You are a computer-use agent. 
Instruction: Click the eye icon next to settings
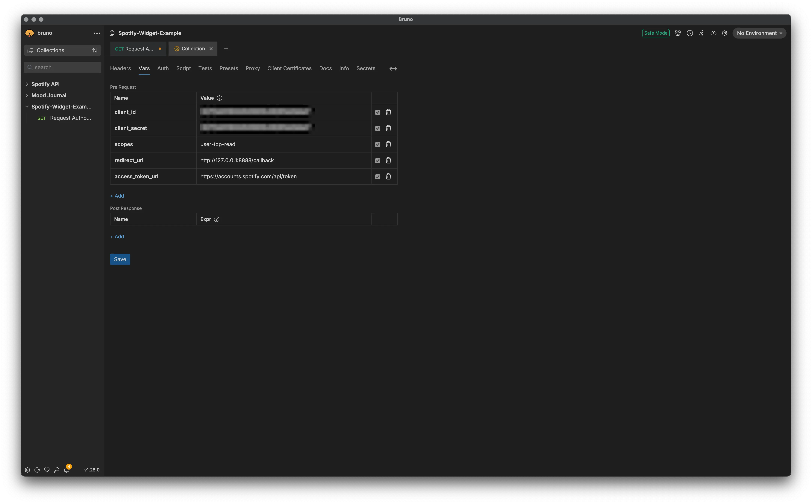713,33
